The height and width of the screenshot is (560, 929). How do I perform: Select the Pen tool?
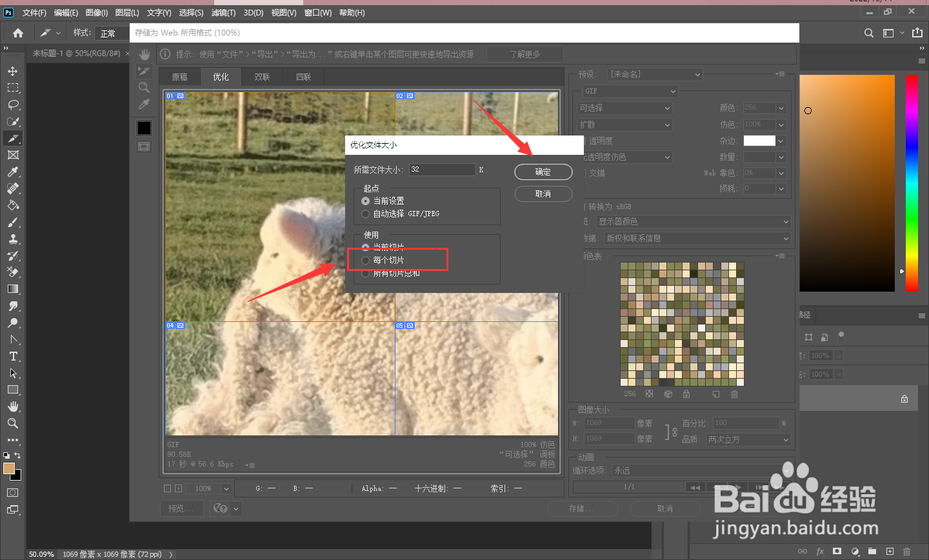point(13,339)
